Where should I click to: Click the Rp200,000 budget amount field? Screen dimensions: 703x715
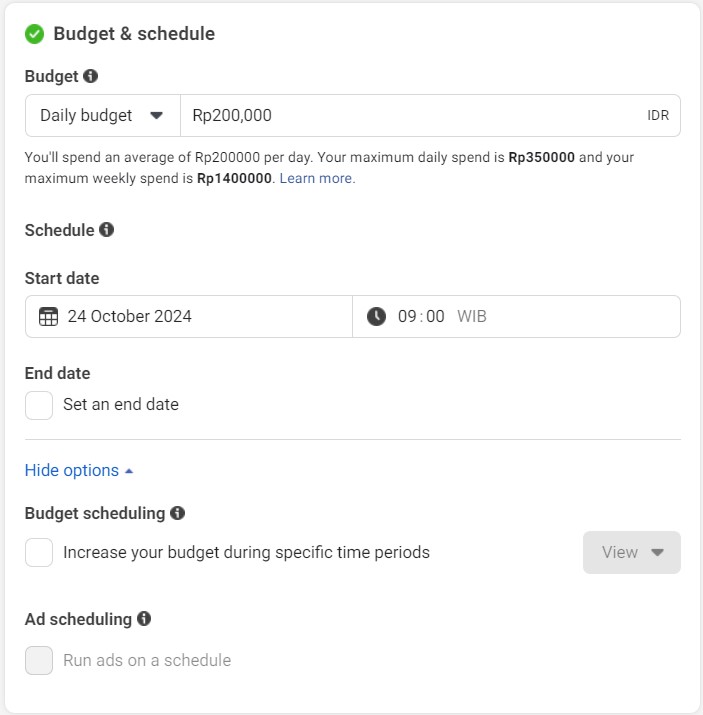(x=430, y=115)
